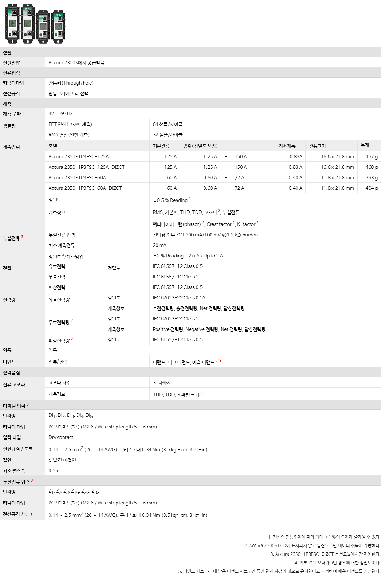Click "IEC 61557-12 Class 1" value
This screenshot has height=588, width=381.
point(175,277)
